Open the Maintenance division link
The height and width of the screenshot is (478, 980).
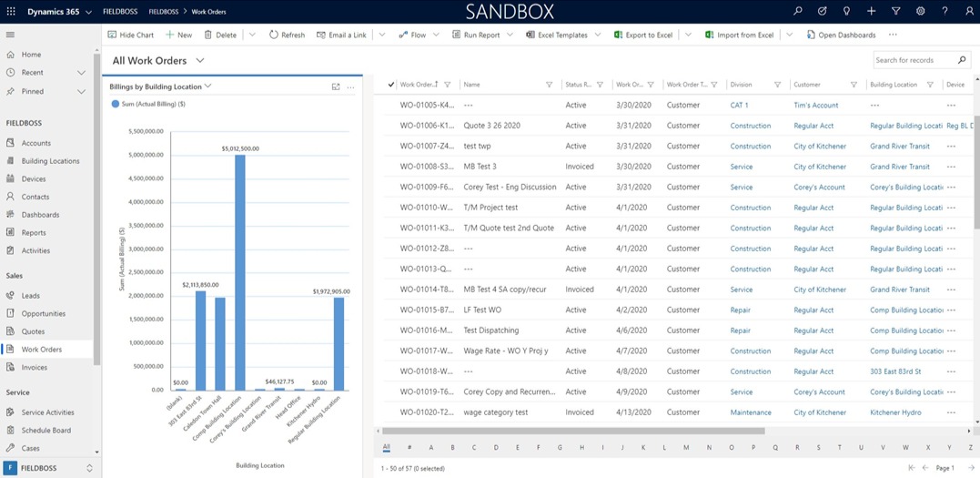pyautogui.click(x=751, y=412)
